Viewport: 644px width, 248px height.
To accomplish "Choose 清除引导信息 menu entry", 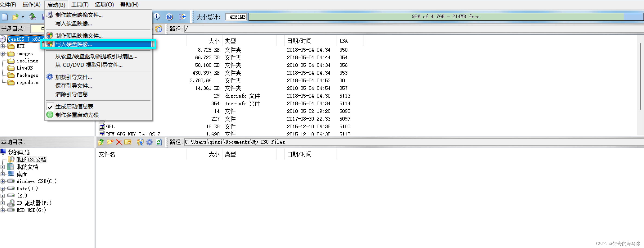I will (98, 94).
